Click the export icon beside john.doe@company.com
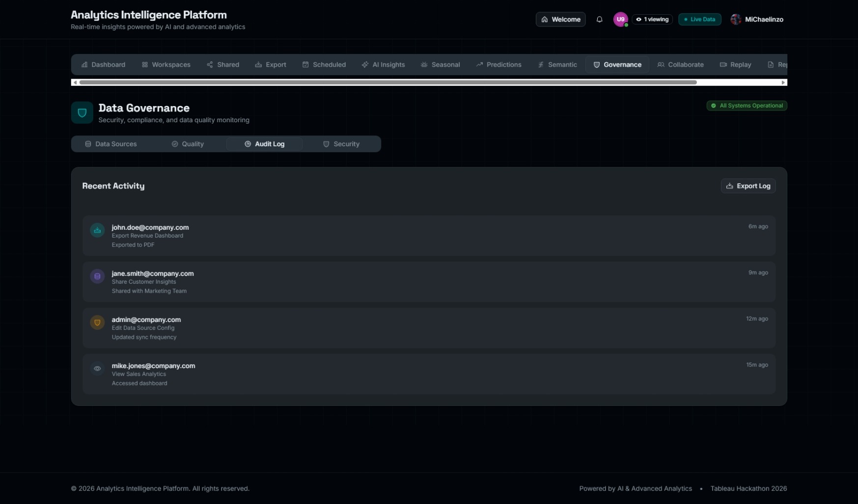This screenshot has width=858, height=504. tap(97, 230)
